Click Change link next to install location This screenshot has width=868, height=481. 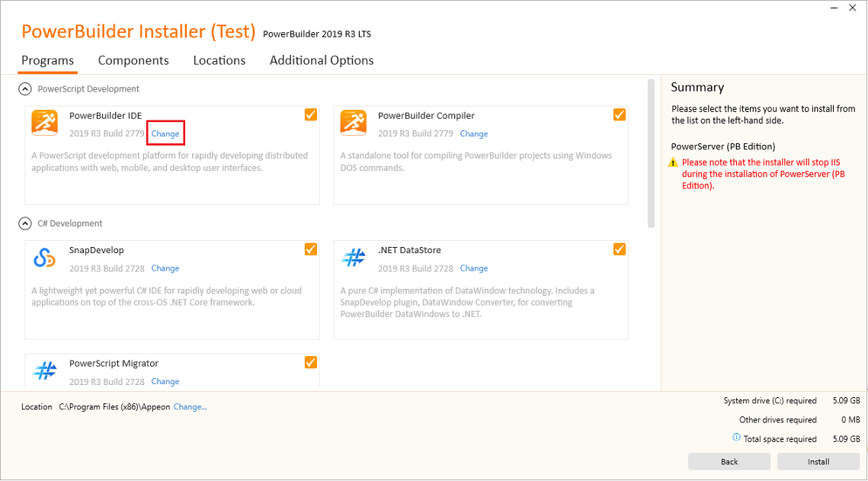(x=190, y=407)
